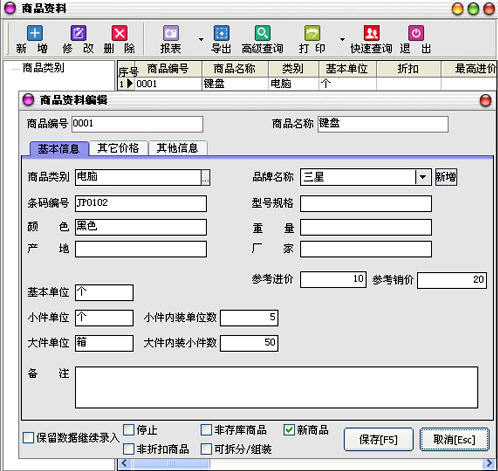The width and height of the screenshot is (498, 471).
Task: Click the 取消[Esc] button
Action: pyautogui.click(x=454, y=439)
